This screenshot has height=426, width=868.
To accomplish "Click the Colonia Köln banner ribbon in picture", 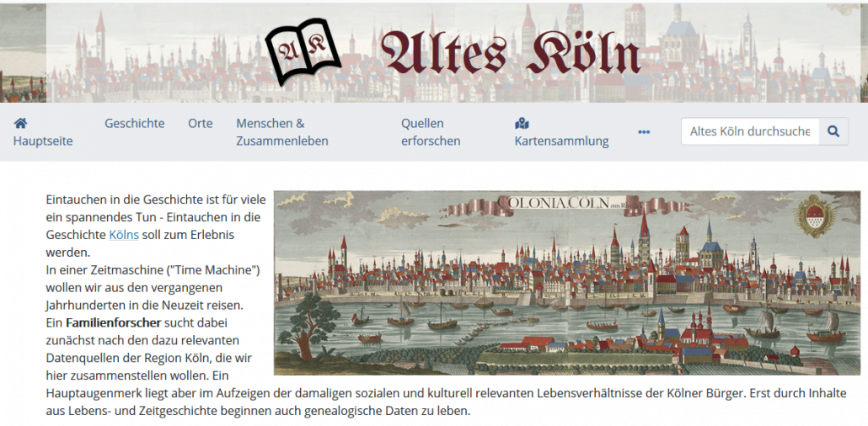I will pos(569,204).
